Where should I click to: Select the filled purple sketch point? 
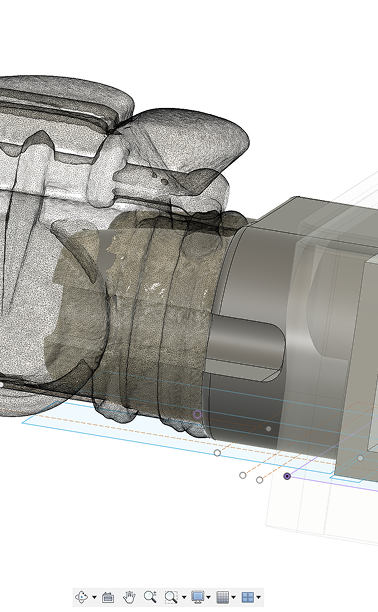287,476
